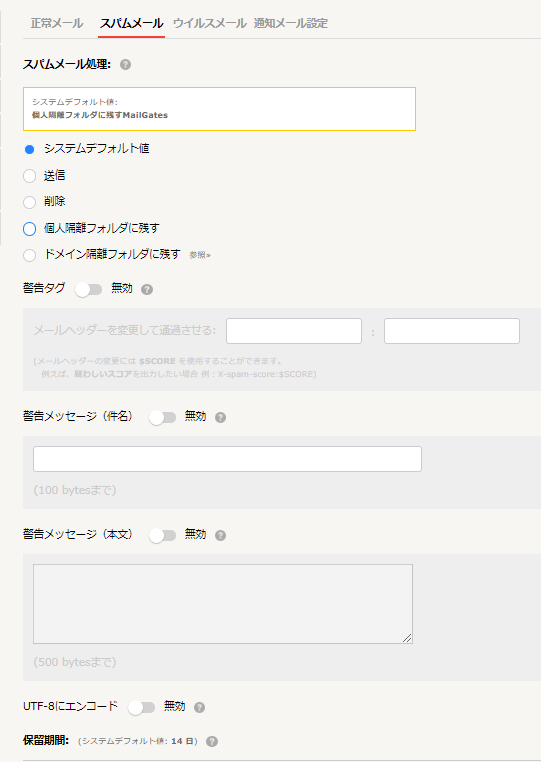Open help icon beside スパムメール処理 heading
This screenshot has height=762, width=541.
[x=125, y=65]
